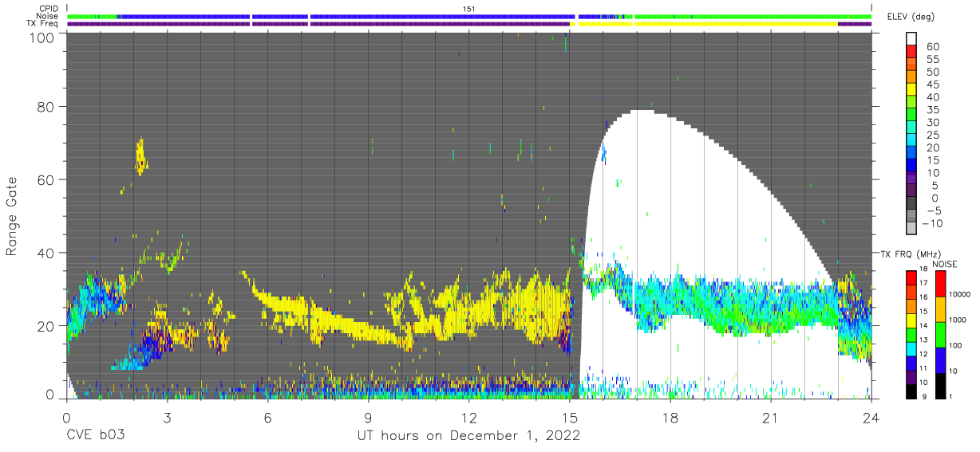Click the 80 tick on Range Gate axis
This screenshot has width=980, height=452.
coord(45,107)
